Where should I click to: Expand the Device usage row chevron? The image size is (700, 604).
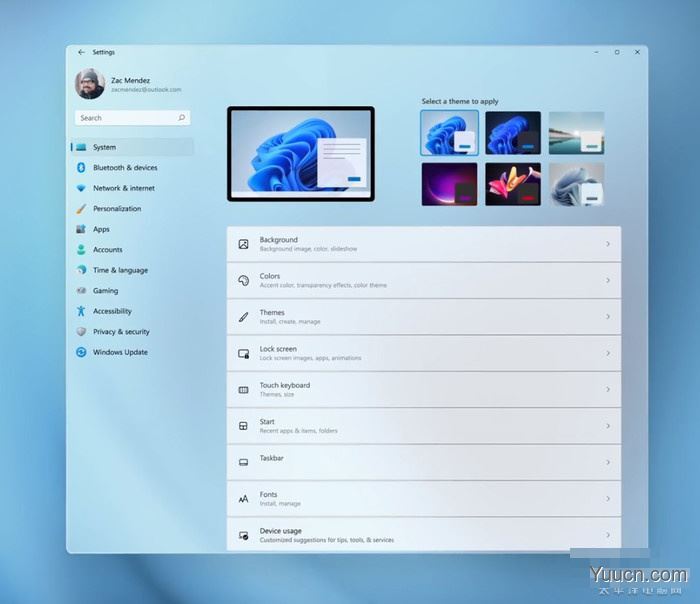click(x=608, y=535)
